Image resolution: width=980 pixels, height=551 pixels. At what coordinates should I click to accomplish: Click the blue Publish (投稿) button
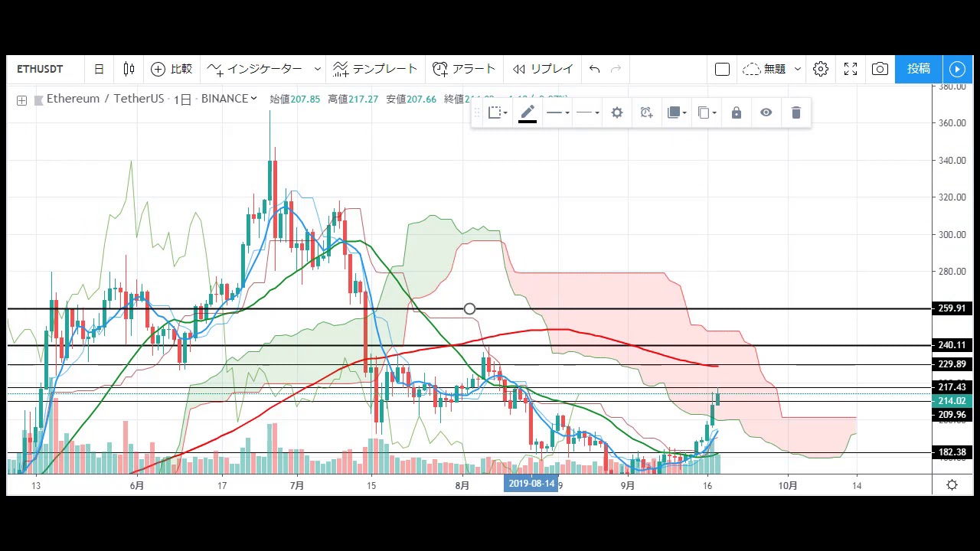pyautogui.click(x=918, y=69)
